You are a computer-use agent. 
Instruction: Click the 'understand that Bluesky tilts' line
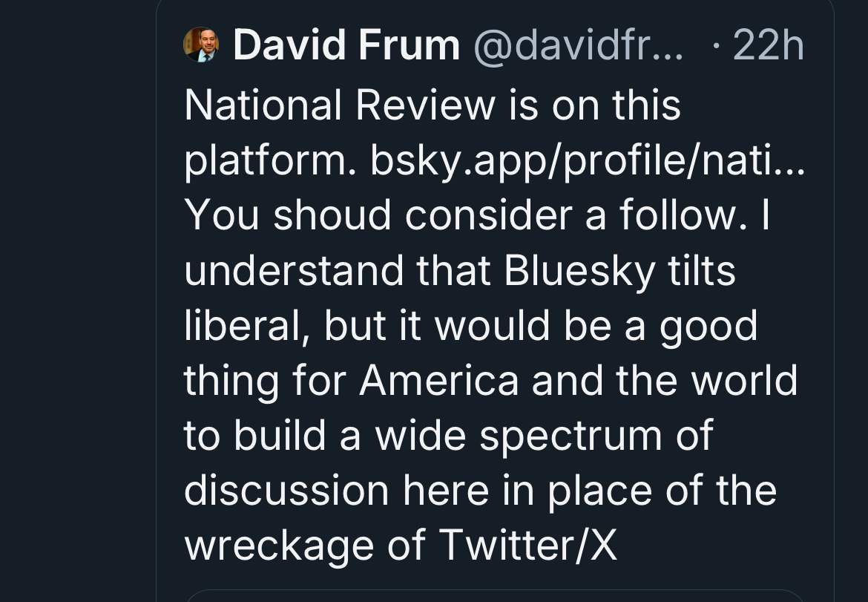[x=459, y=269]
